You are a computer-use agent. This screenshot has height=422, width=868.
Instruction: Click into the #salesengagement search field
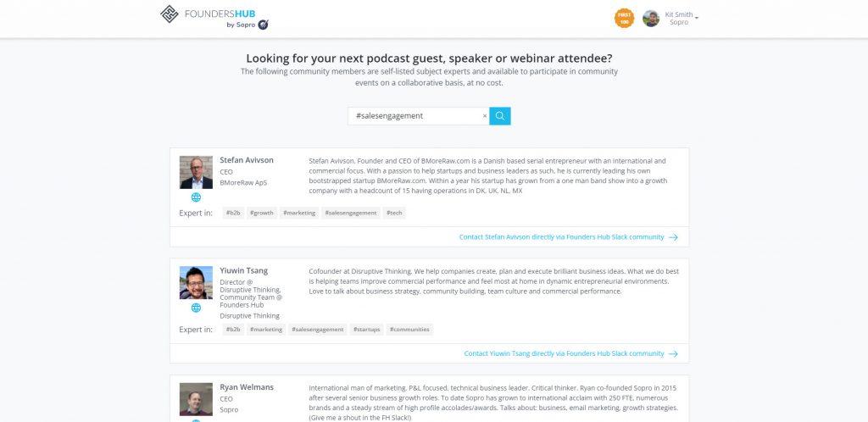tap(415, 116)
